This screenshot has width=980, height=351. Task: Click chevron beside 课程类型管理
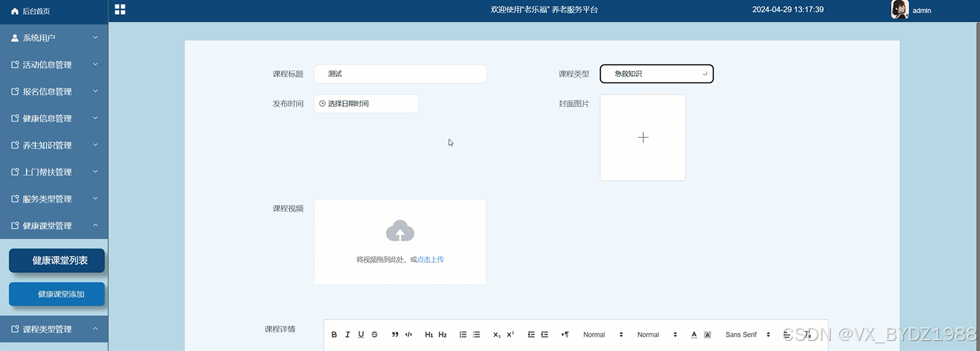[95, 329]
